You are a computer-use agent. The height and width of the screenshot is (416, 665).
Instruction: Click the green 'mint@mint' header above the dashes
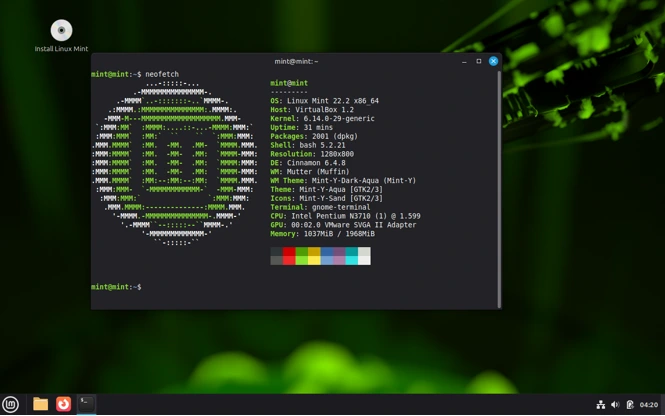click(x=289, y=84)
